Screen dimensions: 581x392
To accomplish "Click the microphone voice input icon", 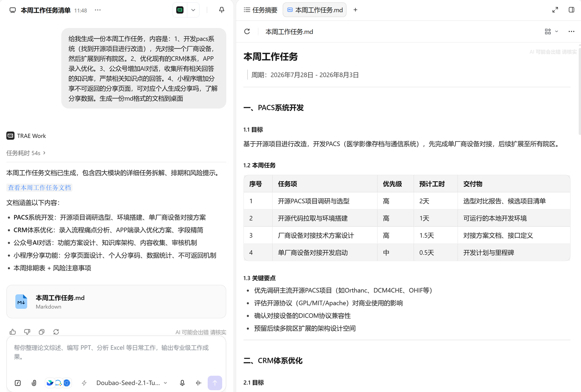I will click(x=182, y=383).
